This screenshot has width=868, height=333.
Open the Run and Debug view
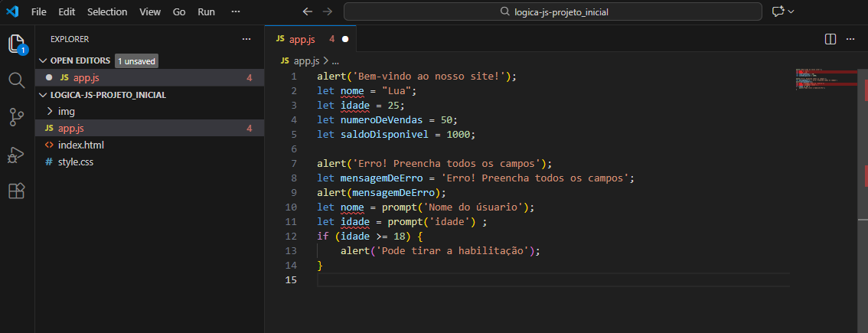click(x=17, y=154)
